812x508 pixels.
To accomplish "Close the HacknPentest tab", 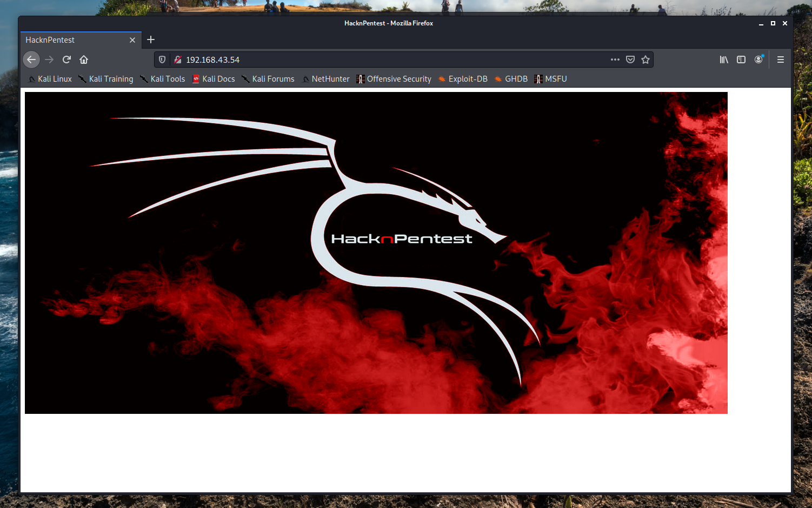I will (132, 40).
